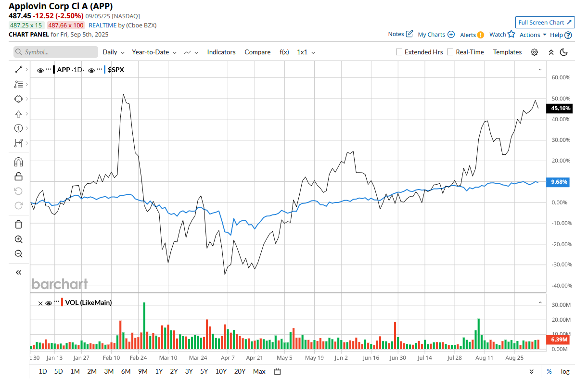Screen dimensions: 588x390
Task: Open APP series options (three dots)
Action: pyautogui.click(x=48, y=69)
